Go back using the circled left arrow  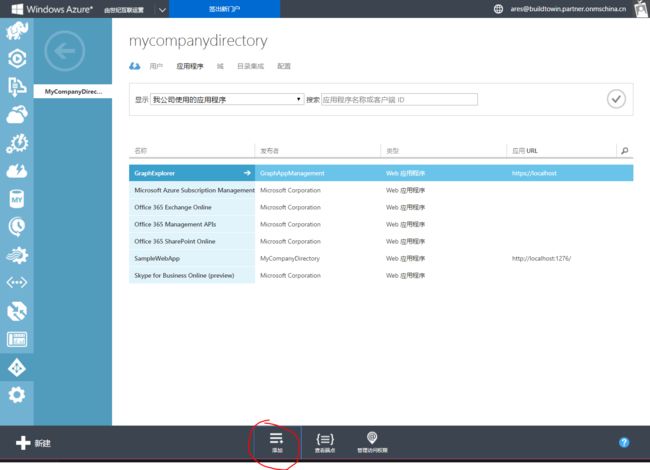pyautogui.click(x=65, y=51)
